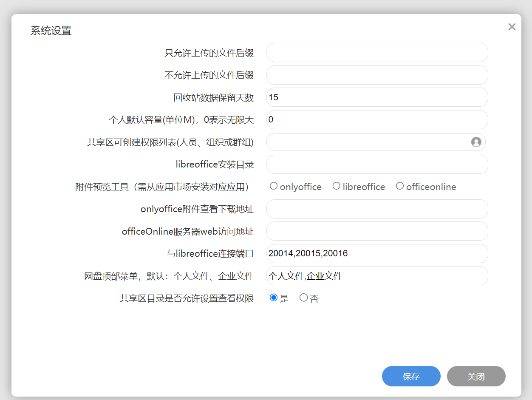Click the label officeOnline服务器web访问地址

(x=188, y=232)
